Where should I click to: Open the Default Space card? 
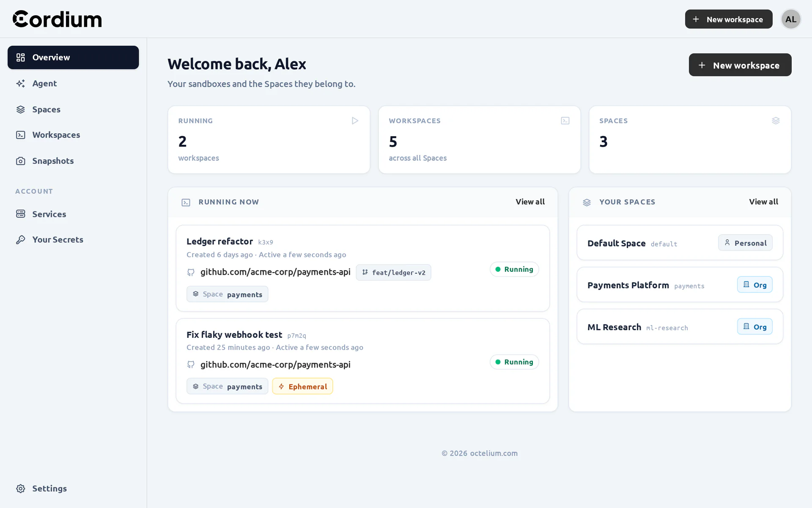coord(680,243)
